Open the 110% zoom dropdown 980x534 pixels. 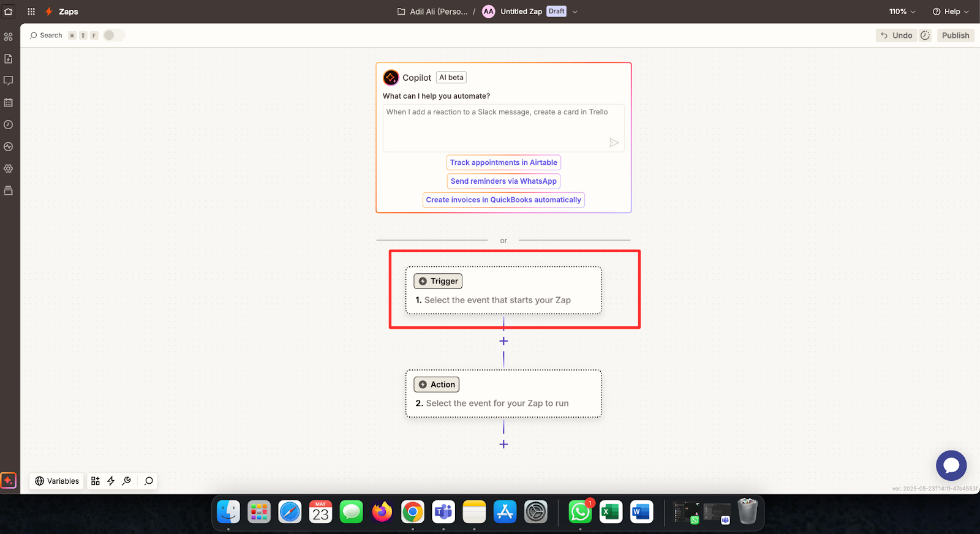tap(902, 12)
